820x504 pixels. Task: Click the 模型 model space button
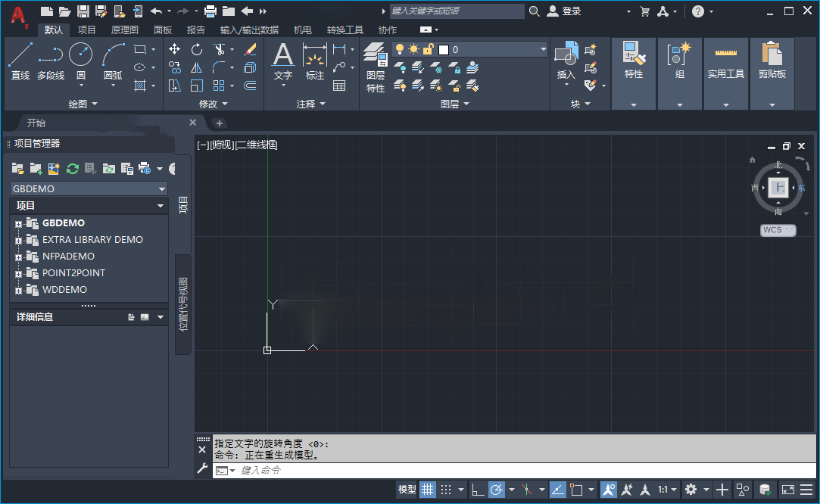[x=407, y=490]
